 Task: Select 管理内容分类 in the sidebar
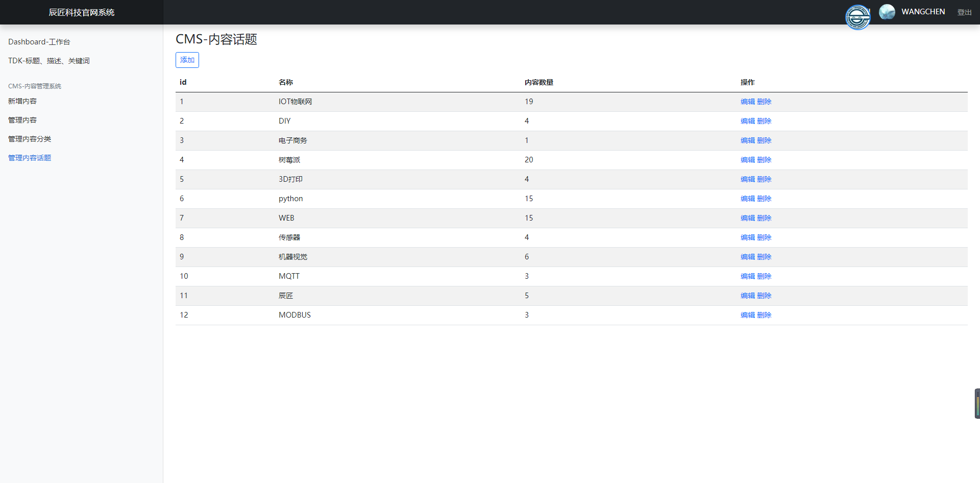click(30, 139)
